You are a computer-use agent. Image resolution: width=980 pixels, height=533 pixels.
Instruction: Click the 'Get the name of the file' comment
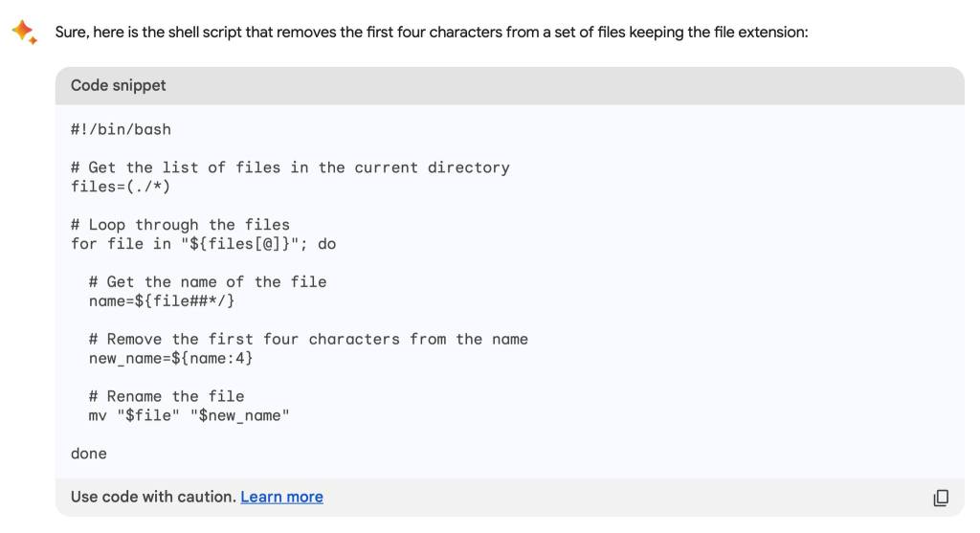coord(208,282)
